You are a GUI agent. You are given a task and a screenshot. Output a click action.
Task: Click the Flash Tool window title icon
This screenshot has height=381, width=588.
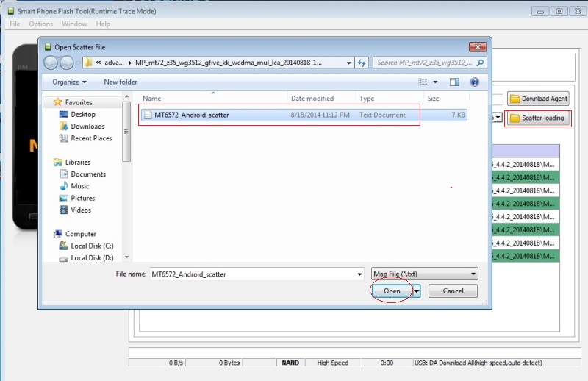pyautogui.click(x=11, y=11)
